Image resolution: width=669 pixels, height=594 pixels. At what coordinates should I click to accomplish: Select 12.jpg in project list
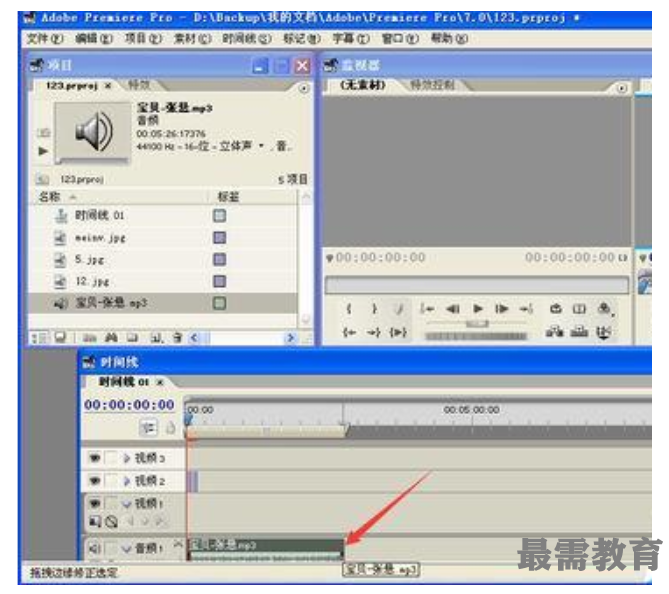92,282
